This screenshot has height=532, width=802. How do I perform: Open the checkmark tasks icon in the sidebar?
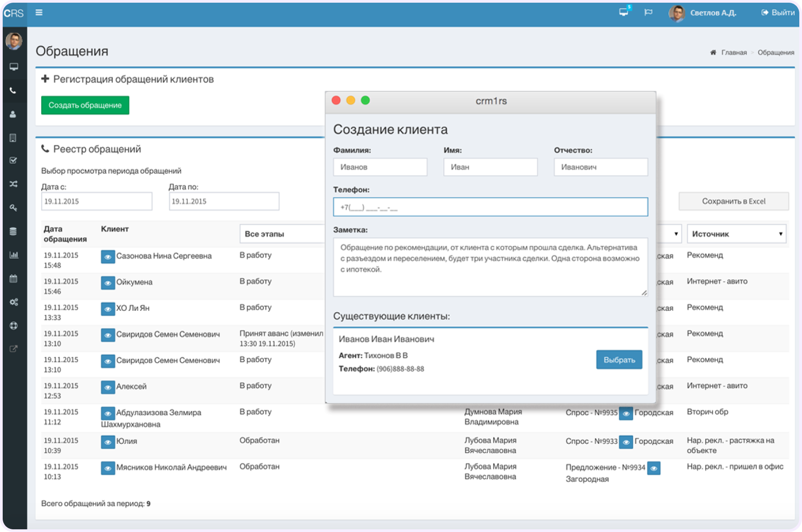(x=13, y=160)
